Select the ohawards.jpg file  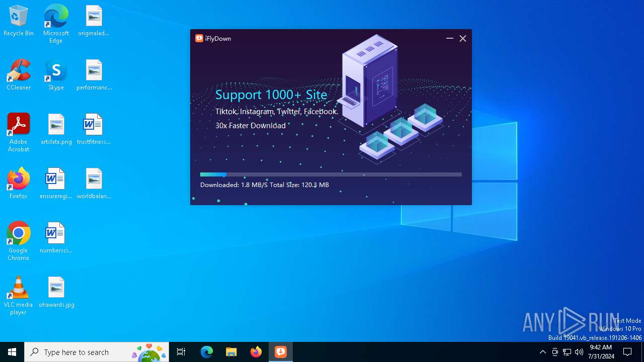(56, 293)
